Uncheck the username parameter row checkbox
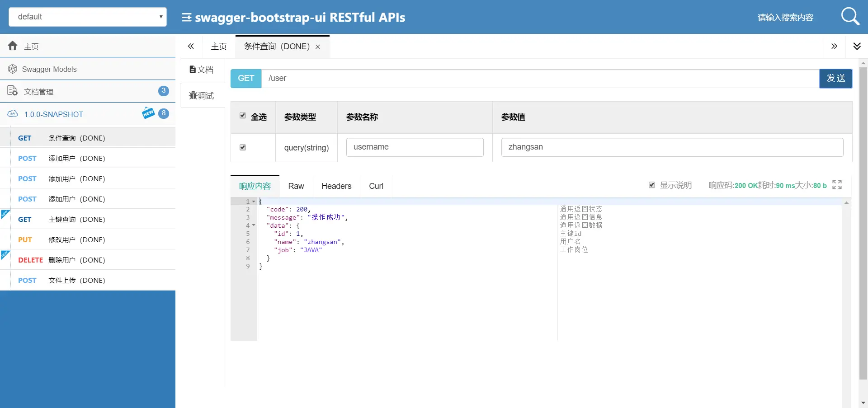The height and width of the screenshot is (408, 868). click(x=243, y=147)
